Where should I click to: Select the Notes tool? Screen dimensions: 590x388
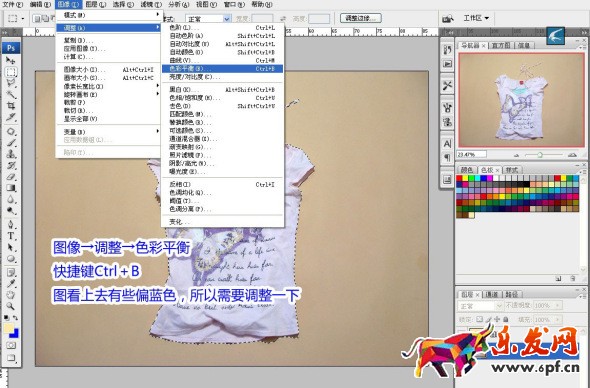11,272
